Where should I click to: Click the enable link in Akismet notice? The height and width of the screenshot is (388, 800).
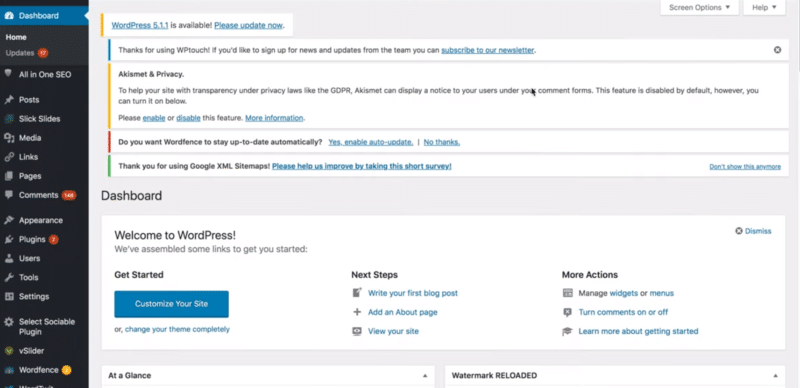click(x=154, y=118)
